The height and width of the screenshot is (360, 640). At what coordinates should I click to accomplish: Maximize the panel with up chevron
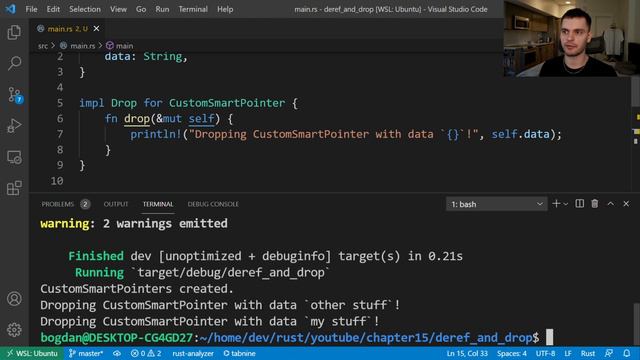click(611, 204)
